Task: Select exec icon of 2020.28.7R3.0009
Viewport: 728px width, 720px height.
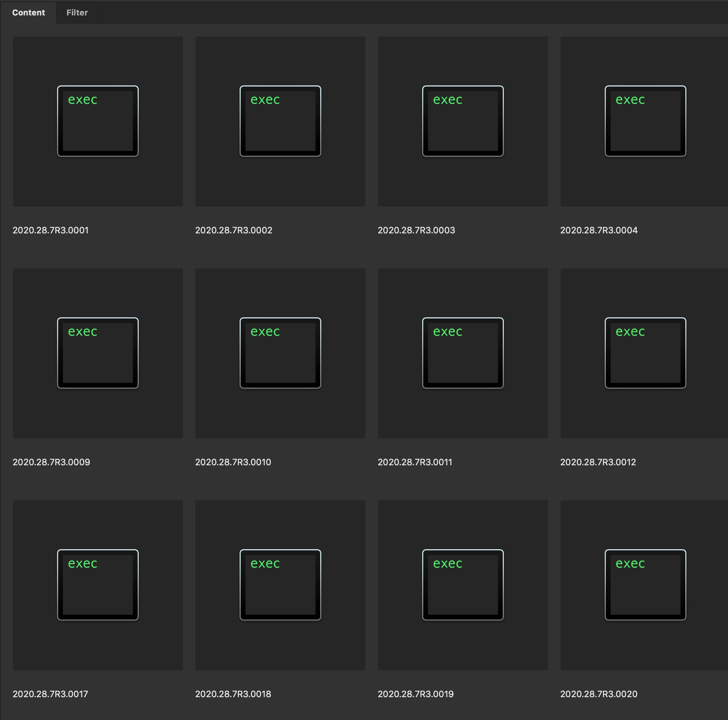Action: (98, 353)
